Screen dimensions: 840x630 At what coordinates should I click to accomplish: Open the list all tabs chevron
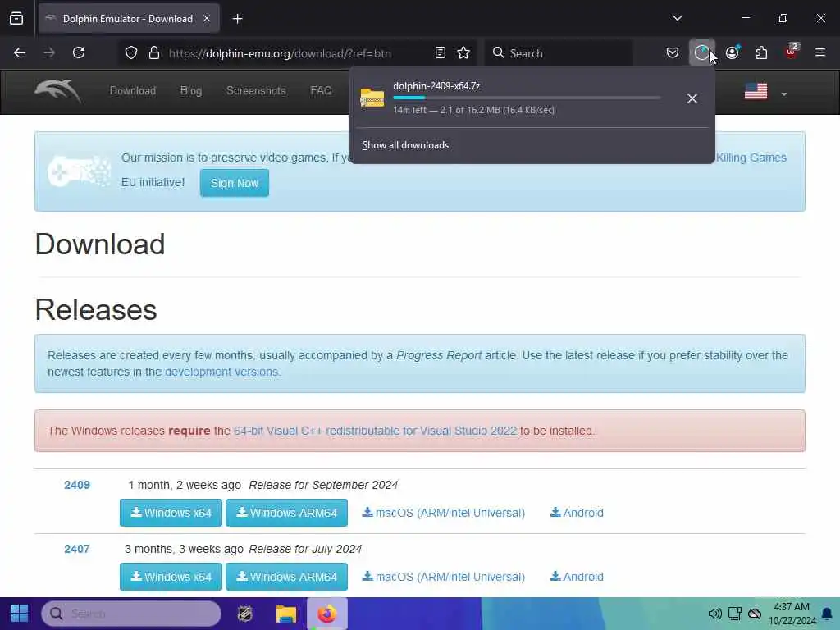[x=677, y=18]
